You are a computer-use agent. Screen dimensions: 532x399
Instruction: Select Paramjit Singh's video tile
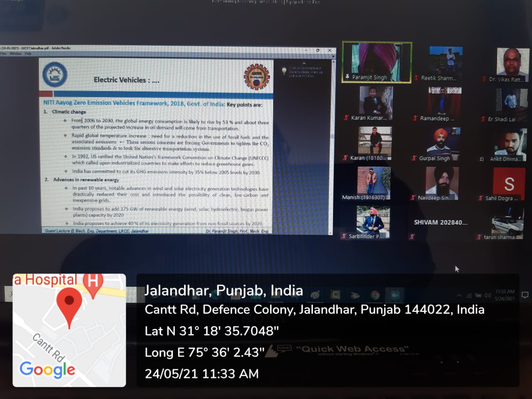click(377, 62)
